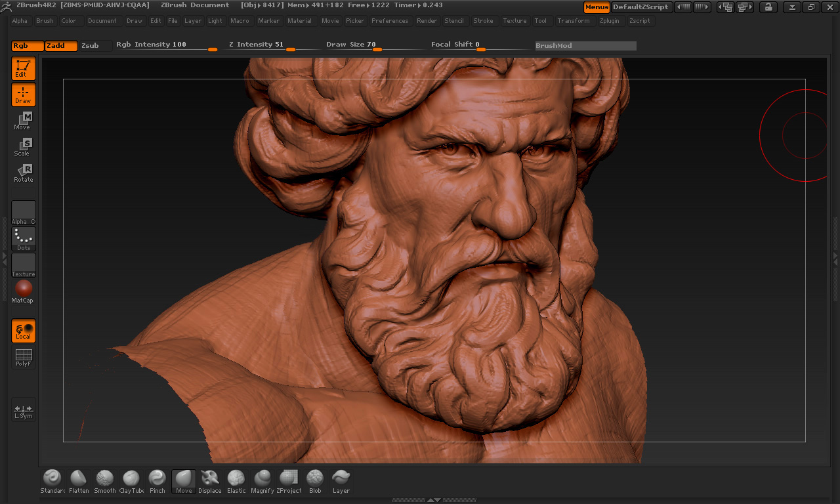840x504 pixels.
Task: Open the Zplugin menu
Action: tap(610, 21)
